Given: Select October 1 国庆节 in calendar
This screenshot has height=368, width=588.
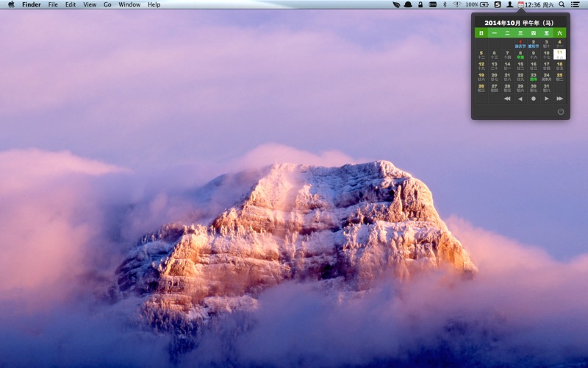Looking at the screenshot, I should coord(520,43).
